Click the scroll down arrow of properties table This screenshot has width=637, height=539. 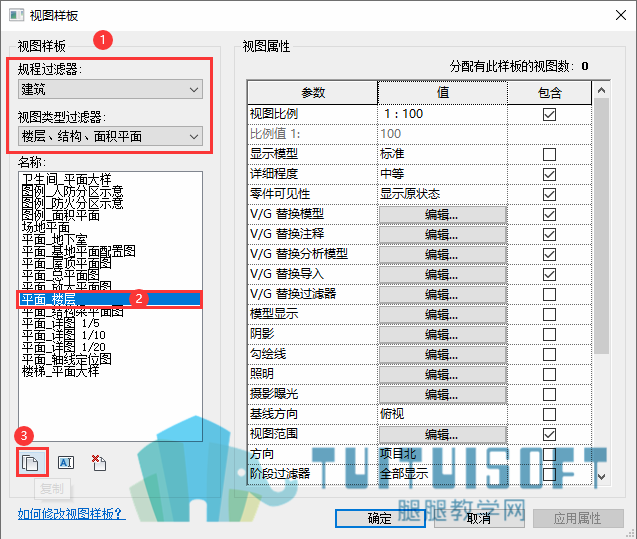[x=602, y=476]
